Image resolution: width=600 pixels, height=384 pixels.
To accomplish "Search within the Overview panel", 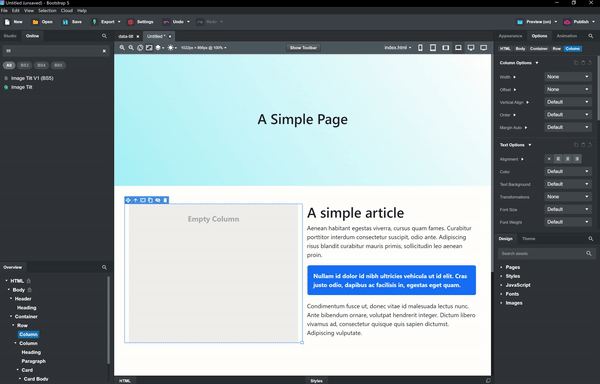I will [x=104, y=267].
